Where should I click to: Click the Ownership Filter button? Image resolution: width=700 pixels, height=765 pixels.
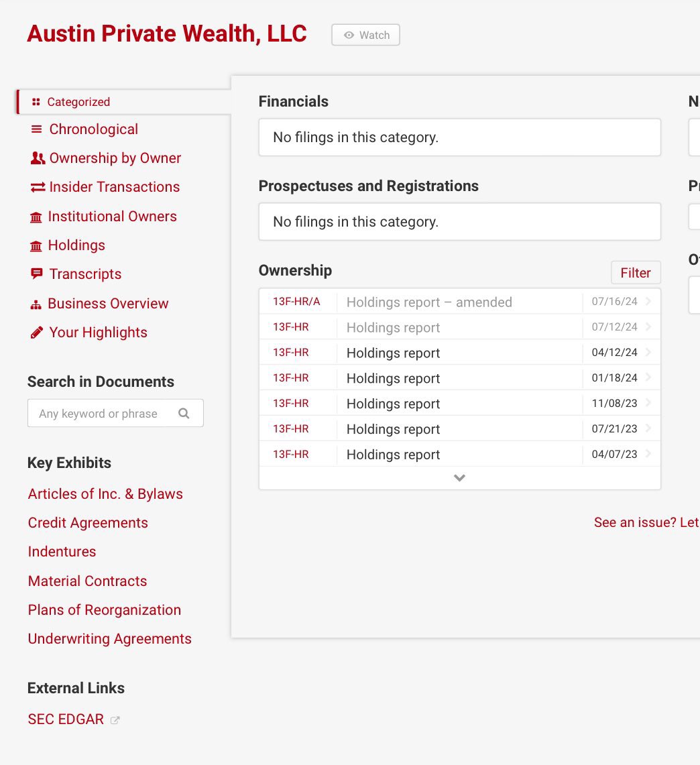(636, 273)
